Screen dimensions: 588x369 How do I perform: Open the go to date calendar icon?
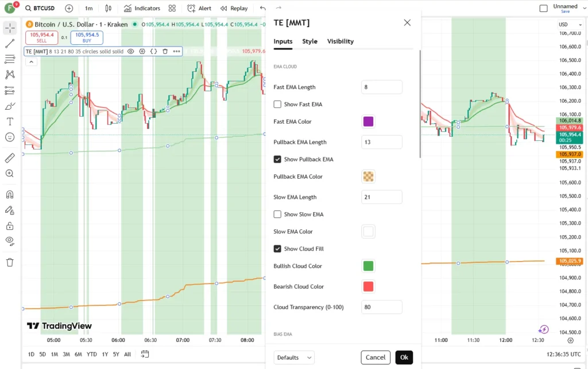click(145, 354)
